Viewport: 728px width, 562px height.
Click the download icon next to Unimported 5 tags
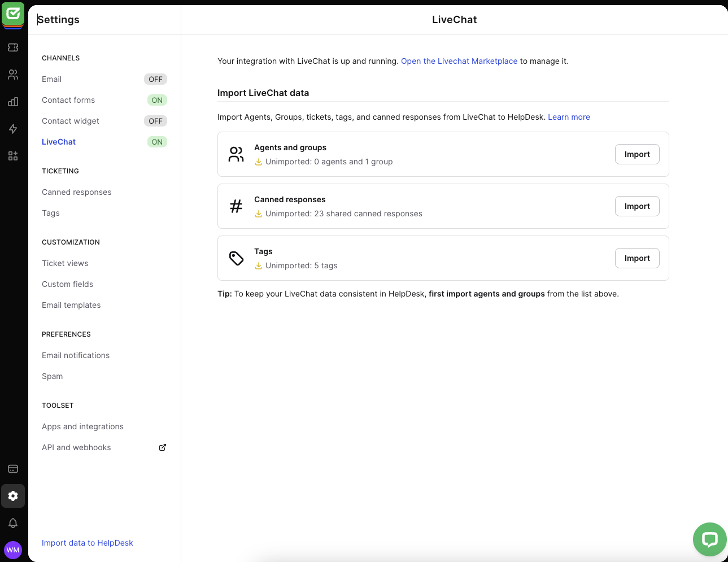tap(259, 266)
